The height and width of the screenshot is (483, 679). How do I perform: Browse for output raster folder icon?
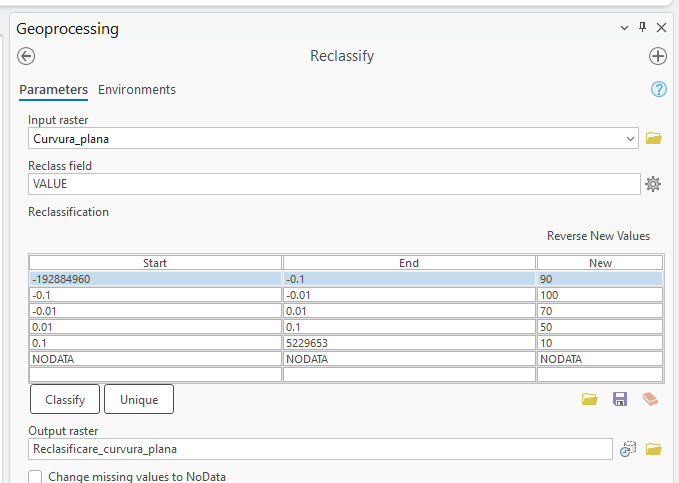(654, 450)
